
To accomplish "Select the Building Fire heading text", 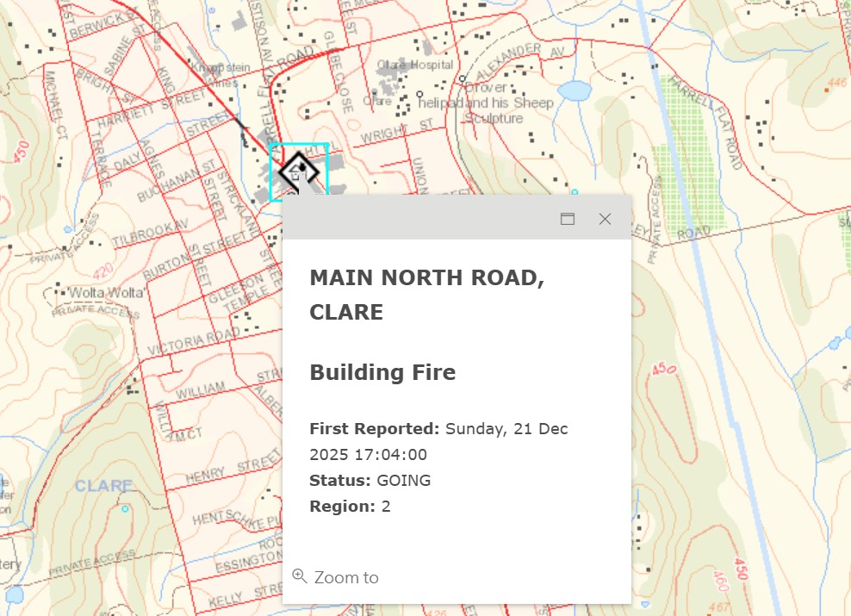I will click(382, 372).
